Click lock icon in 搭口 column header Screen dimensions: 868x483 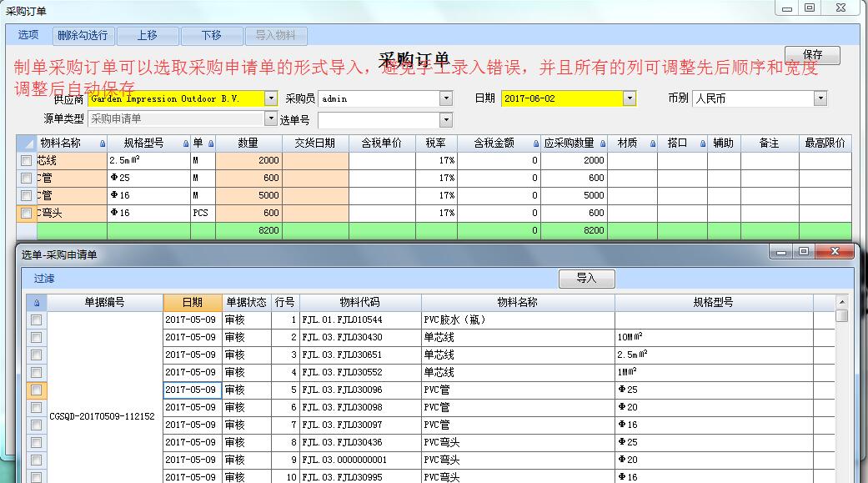[x=702, y=143]
